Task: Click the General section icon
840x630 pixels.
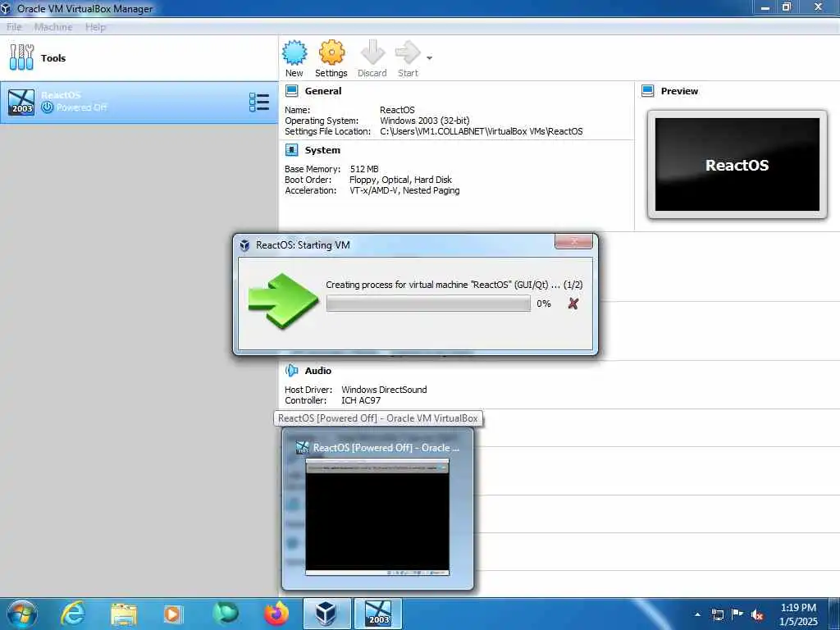Action: tap(291, 90)
